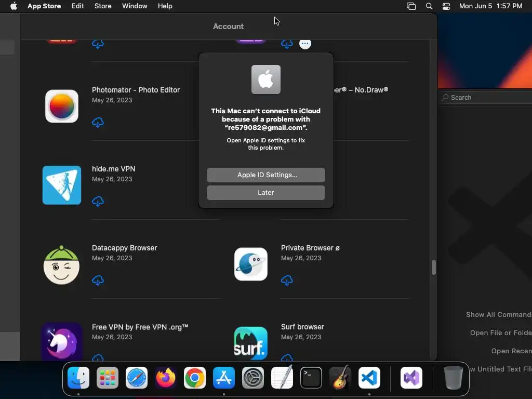Image resolution: width=532 pixels, height=399 pixels.
Task: Open the Apple menu
Action: (x=14, y=6)
